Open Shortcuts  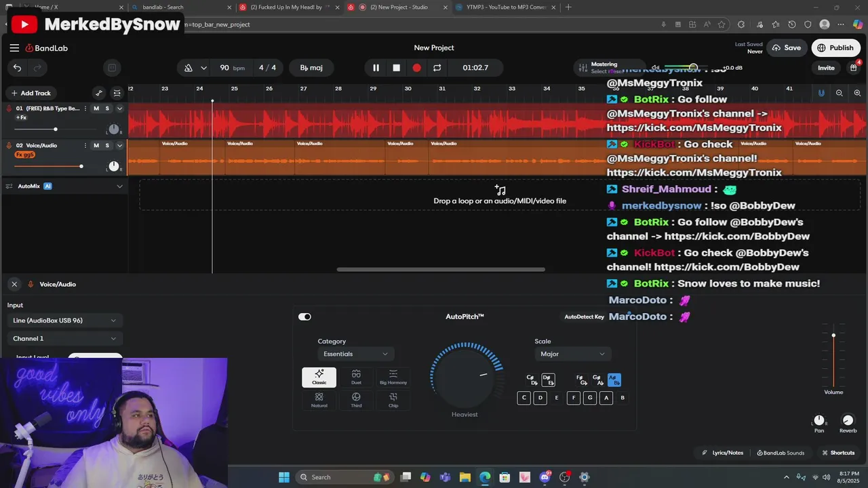tap(838, 453)
